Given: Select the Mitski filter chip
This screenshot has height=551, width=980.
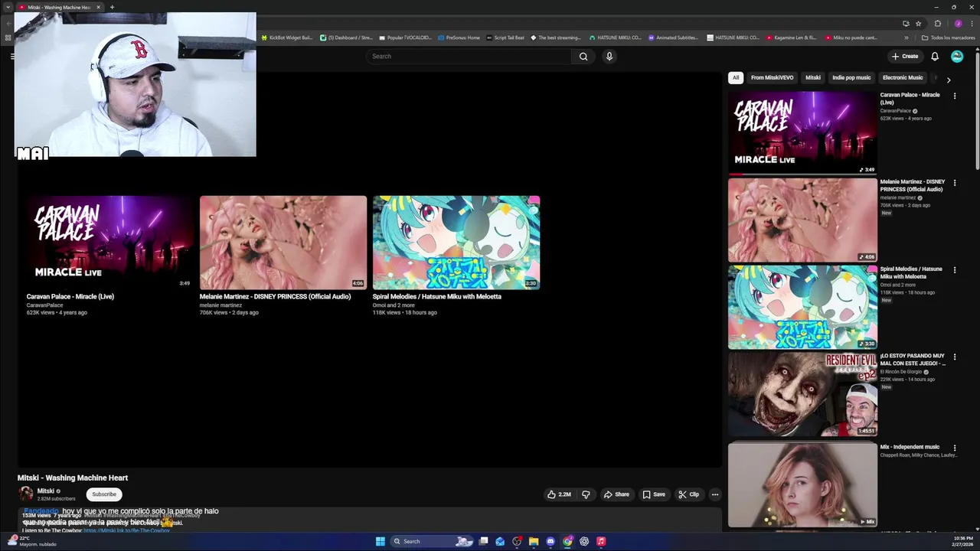Looking at the screenshot, I should click(x=813, y=77).
